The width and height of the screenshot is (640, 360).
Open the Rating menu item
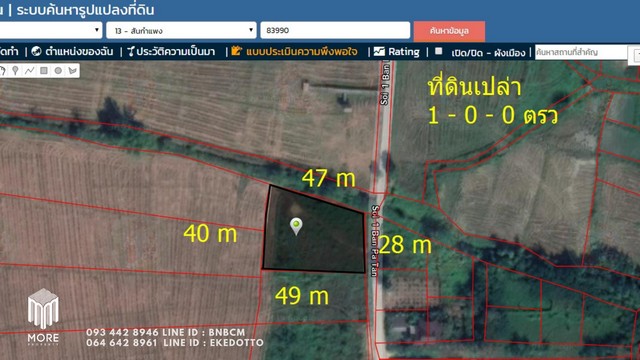click(x=404, y=52)
